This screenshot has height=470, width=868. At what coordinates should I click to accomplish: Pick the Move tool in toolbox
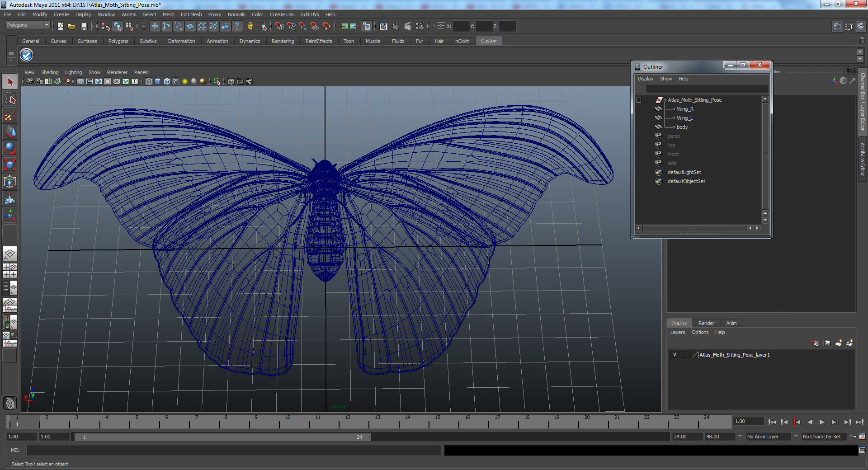click(10, 132)
